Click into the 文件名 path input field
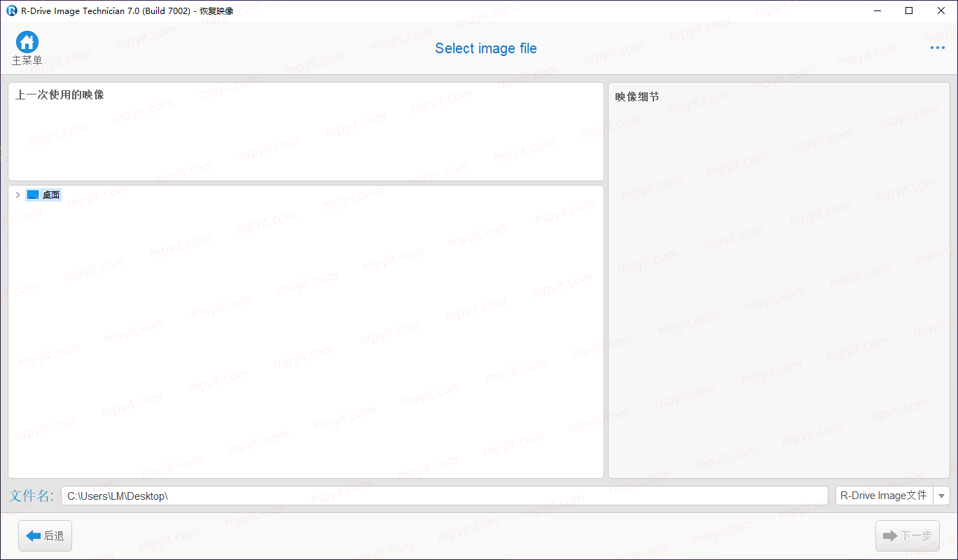958x560 pixels. 444,496
